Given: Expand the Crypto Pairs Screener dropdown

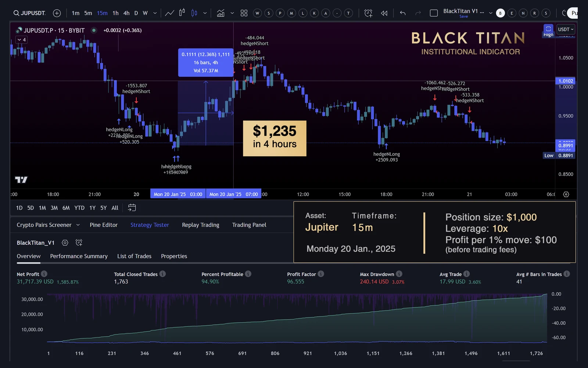Looking at the screenshot, I should 78,225.
